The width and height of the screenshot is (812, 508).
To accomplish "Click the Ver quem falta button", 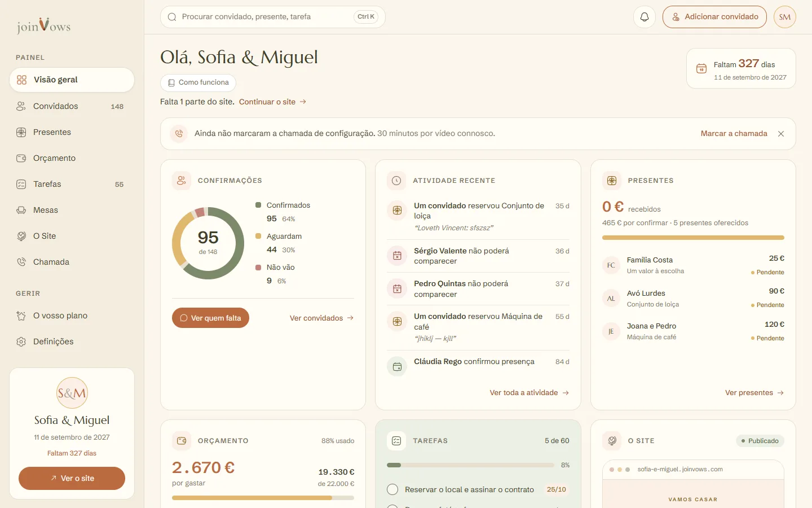I will 210,318.
